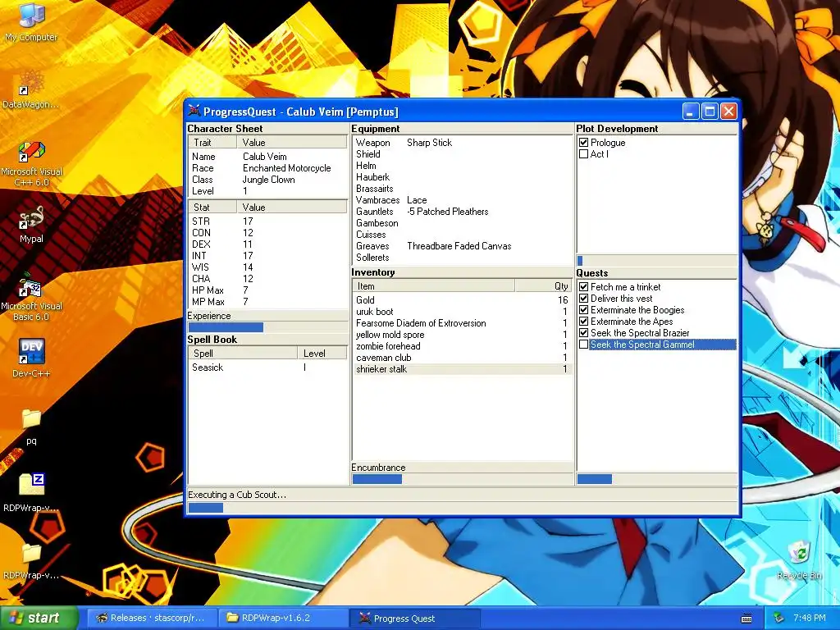Click the Item column header in Inventory

(433, 286)
